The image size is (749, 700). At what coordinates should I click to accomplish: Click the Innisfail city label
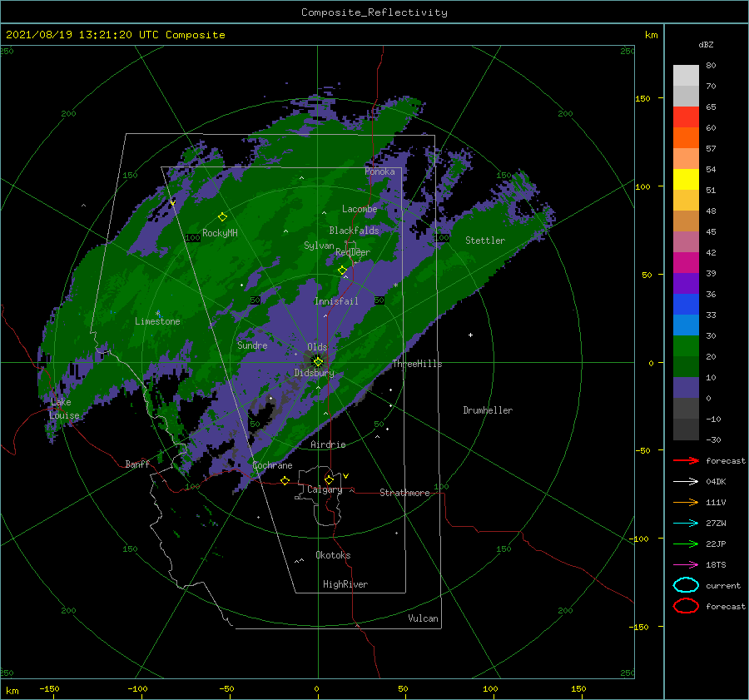coord(336,301)
